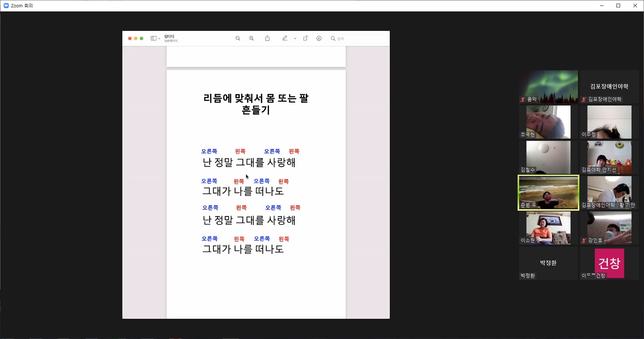The image size is (644, 339).
Task: Click the rotate page icon
Action: [x=305, y=38]
